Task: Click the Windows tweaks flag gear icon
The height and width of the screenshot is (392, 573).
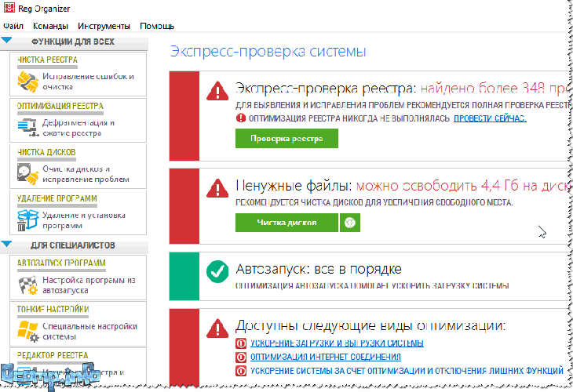Action: point(27,331)
